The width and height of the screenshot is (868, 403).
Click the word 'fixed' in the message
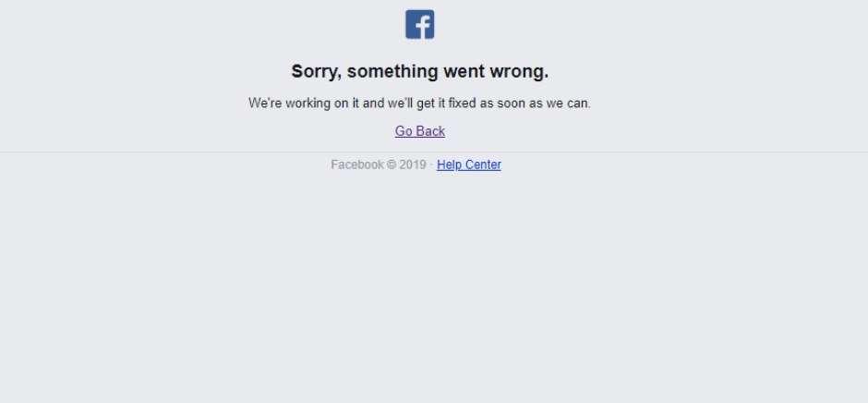click(463, 104)
